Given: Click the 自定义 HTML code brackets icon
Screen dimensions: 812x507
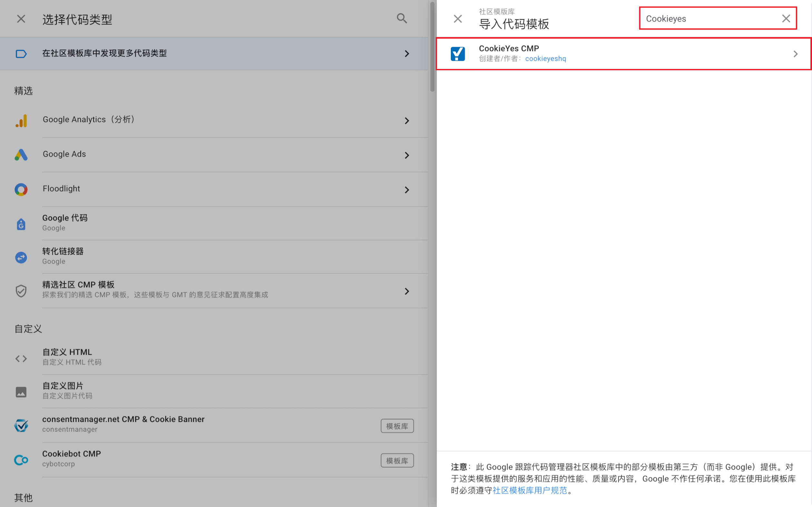Looking at the screenshot, I should (21, 358).
